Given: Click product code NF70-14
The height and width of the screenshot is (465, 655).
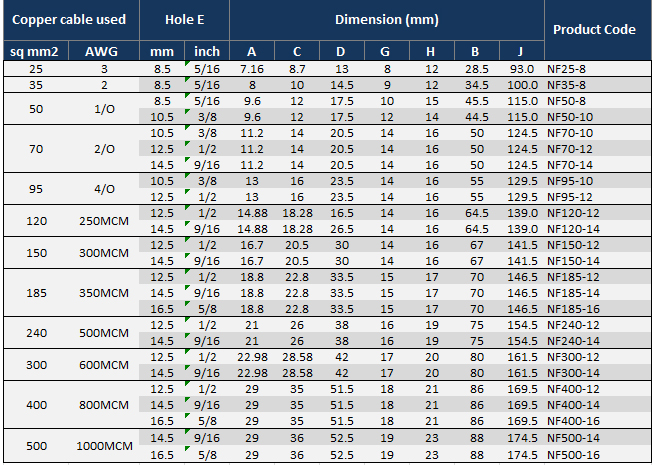Looking at the screenshot, I should point(570,165).
